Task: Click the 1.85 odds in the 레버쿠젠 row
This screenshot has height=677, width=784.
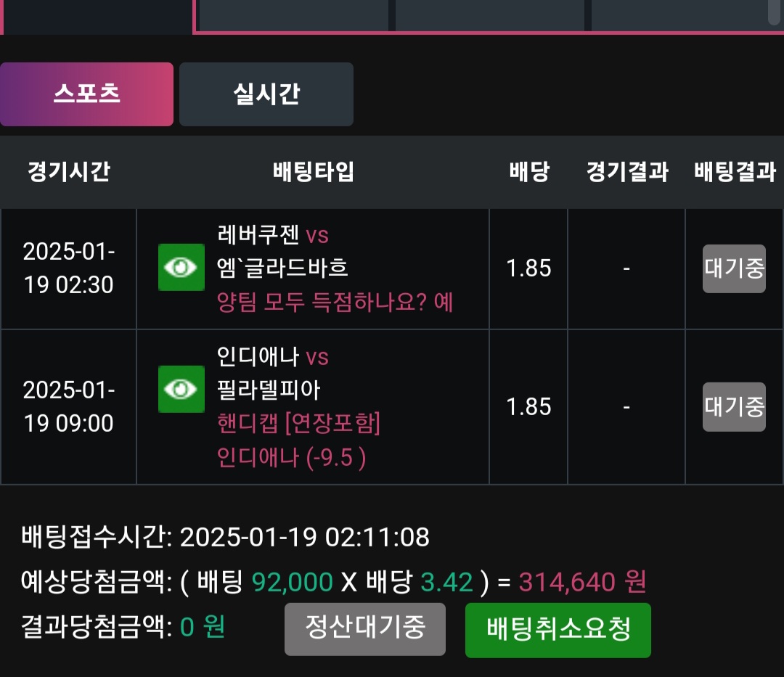Action: pos(528,268)
